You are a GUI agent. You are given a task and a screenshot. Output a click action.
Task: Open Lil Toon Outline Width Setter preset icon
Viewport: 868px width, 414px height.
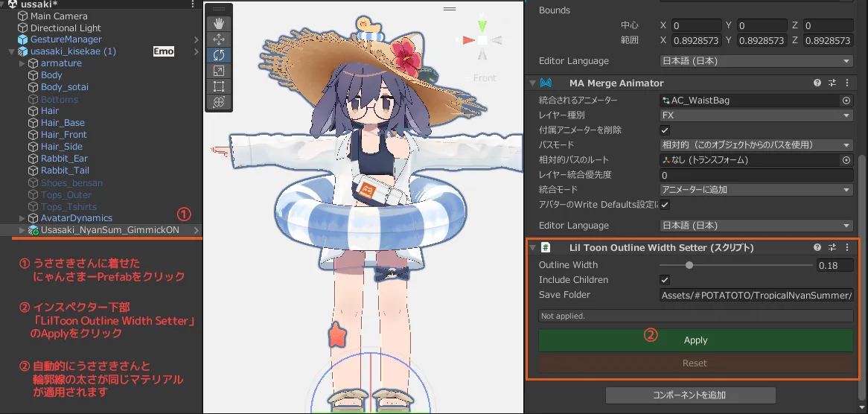click(832, 247)
